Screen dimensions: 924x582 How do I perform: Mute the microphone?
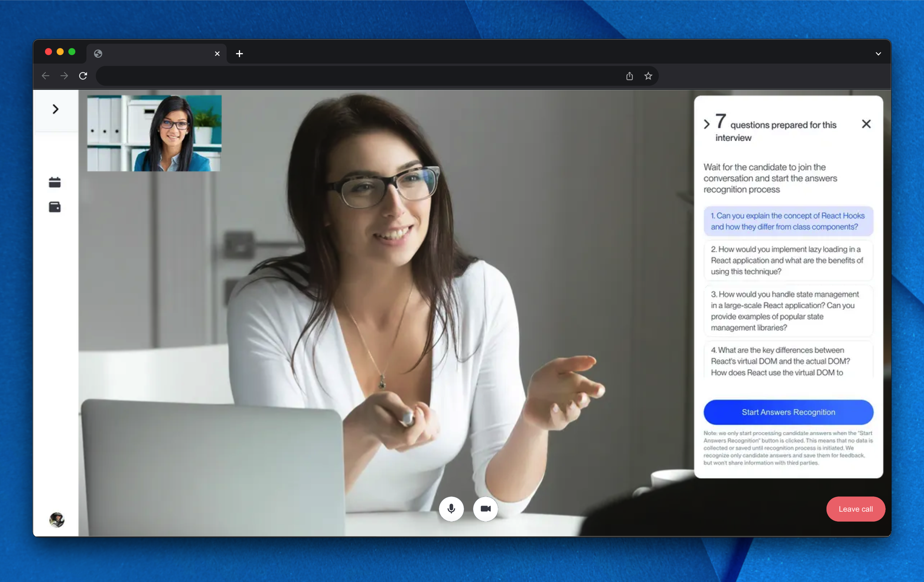coord(451,509)
